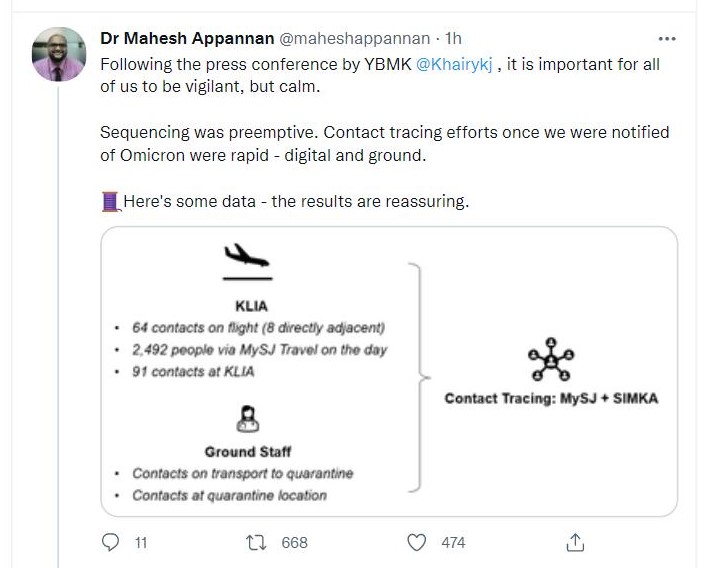The height and width of the screenshot is (568, 716).
Task: Click the 11 replies count
Action: [141, 542]
